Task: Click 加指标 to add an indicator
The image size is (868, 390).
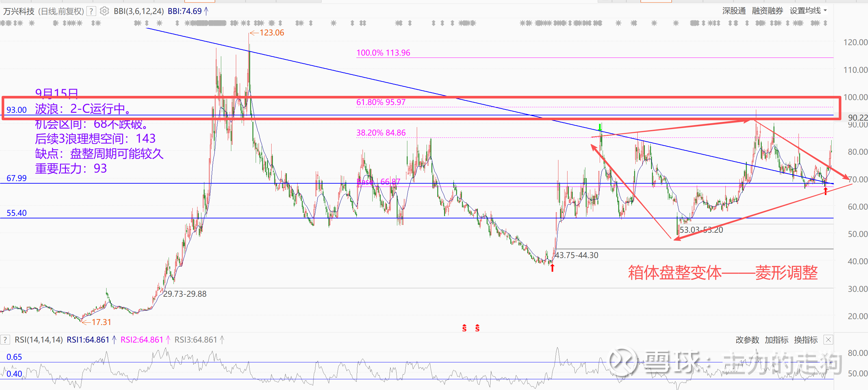Action: pos(776,340)
